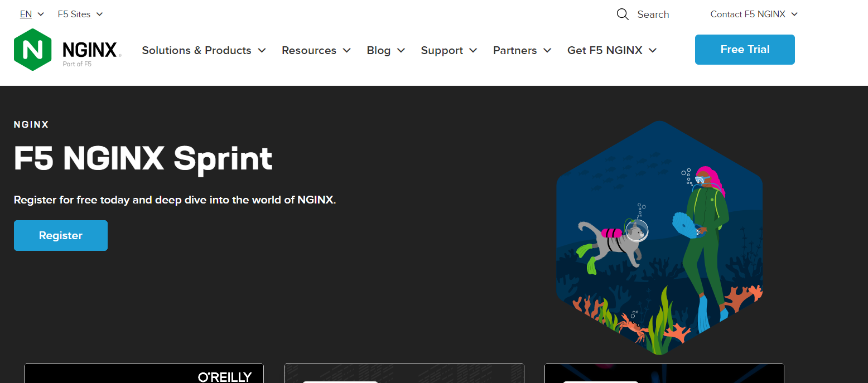Open the O'Reilly card at bottom left

pyautogui.click(x=144, y=374)
